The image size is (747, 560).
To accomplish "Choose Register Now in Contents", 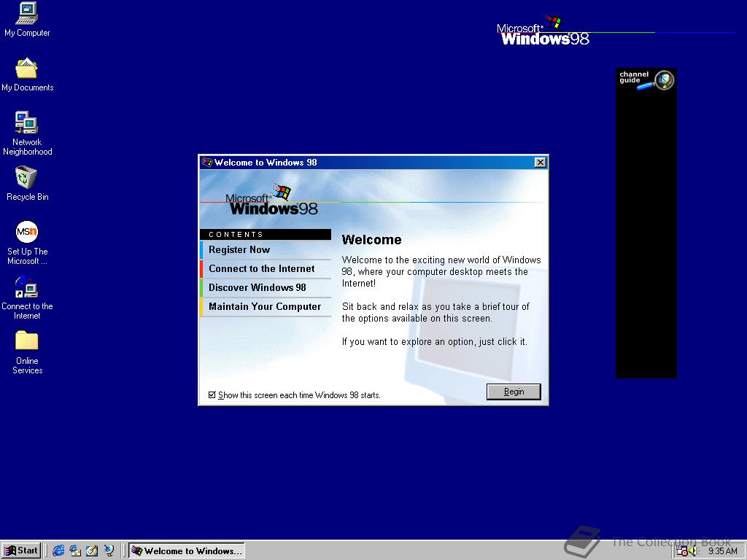I will pyautogui.click(x=266, y=249).
